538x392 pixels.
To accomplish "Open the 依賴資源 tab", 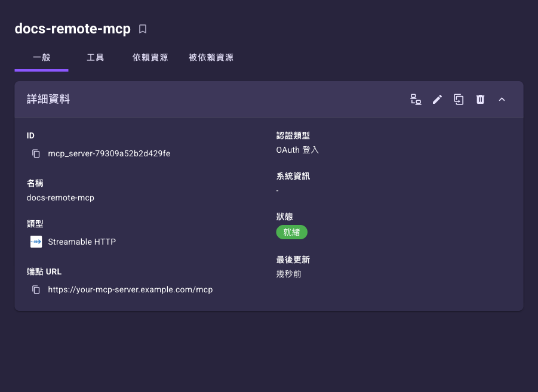I will pyautogui.click(x=150, y=58).
